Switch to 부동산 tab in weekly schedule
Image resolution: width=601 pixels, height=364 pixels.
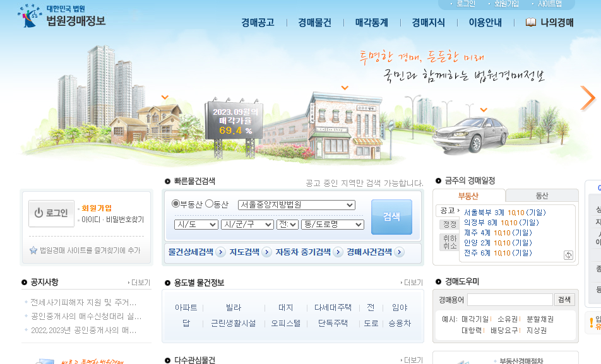click(x=468, y=196)
